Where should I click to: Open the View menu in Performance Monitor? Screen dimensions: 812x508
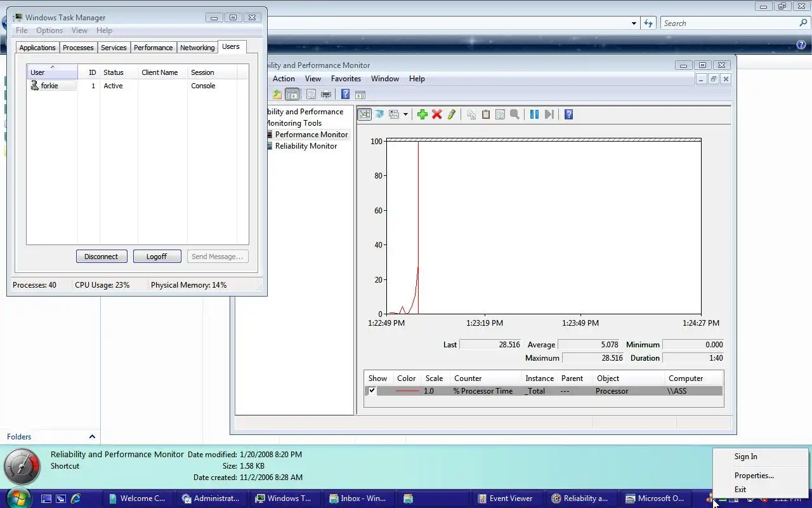313,79
